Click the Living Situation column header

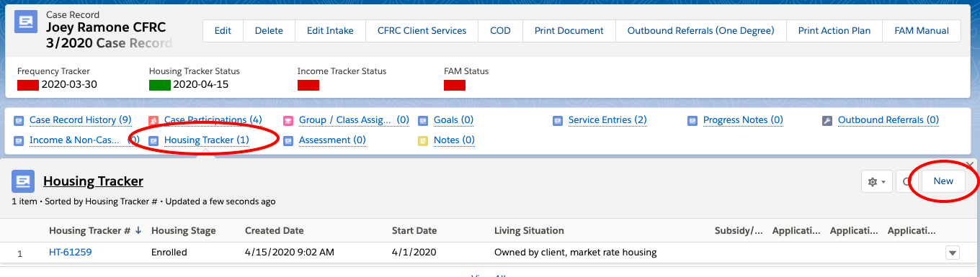point(529,231)
